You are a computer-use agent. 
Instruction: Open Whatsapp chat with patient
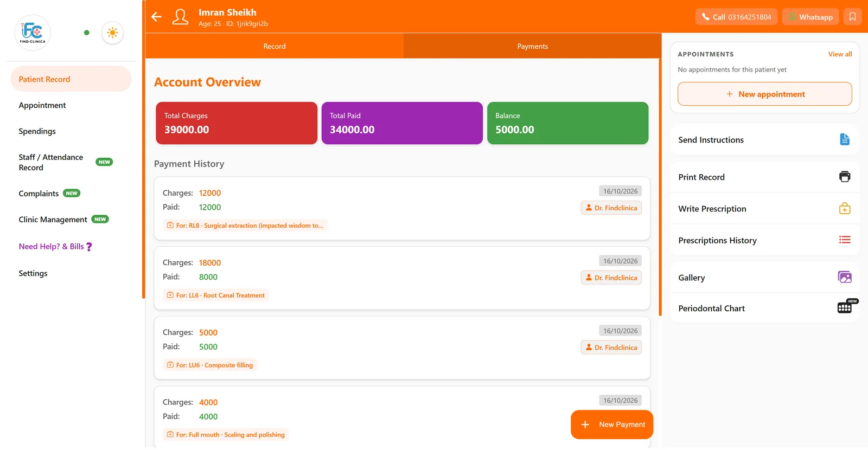click(x=810, y=17)
